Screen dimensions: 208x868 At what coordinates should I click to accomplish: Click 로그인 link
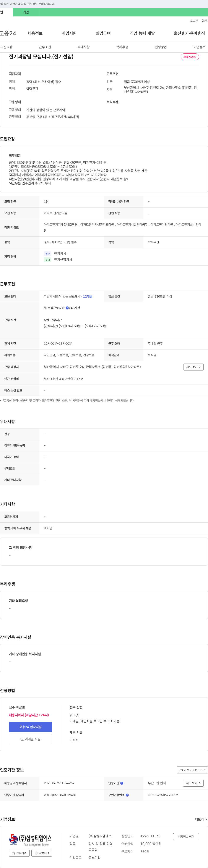point(194,21)
